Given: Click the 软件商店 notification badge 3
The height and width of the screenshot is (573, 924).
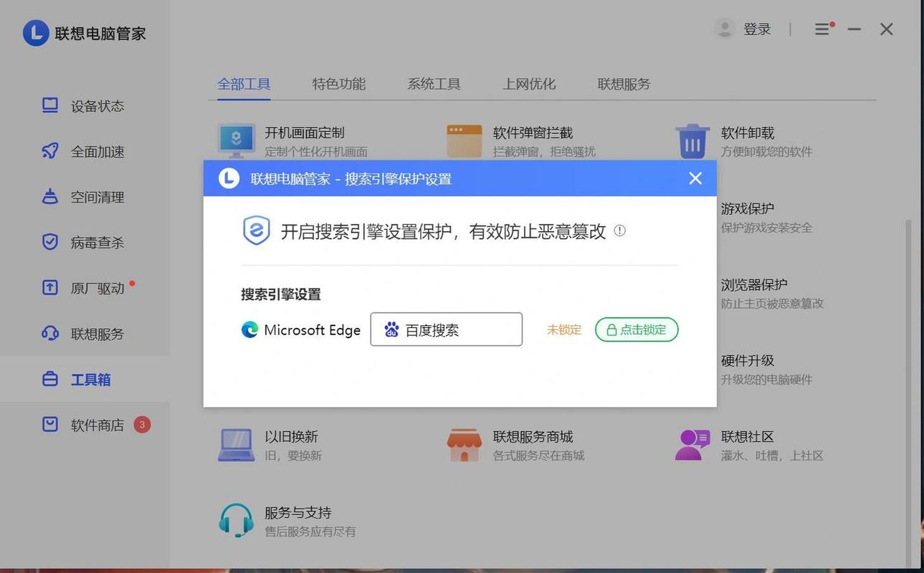Looking at the screenshot, I should [142, 425].
